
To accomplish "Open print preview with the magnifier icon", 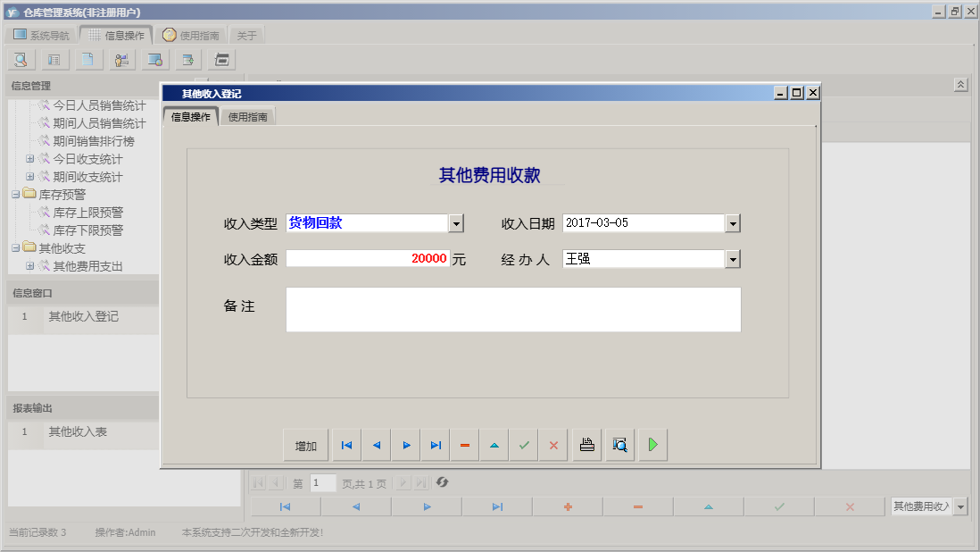I will 619,444.
